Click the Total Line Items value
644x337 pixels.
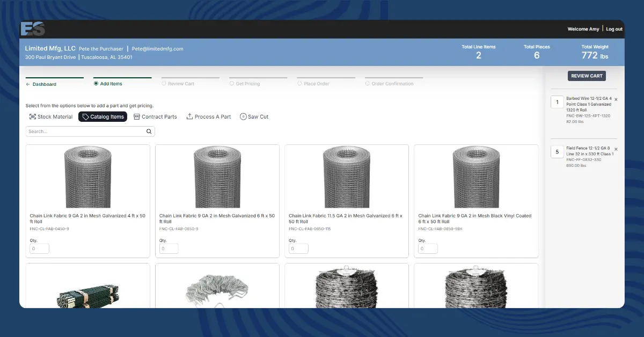(x=479, y=55)
